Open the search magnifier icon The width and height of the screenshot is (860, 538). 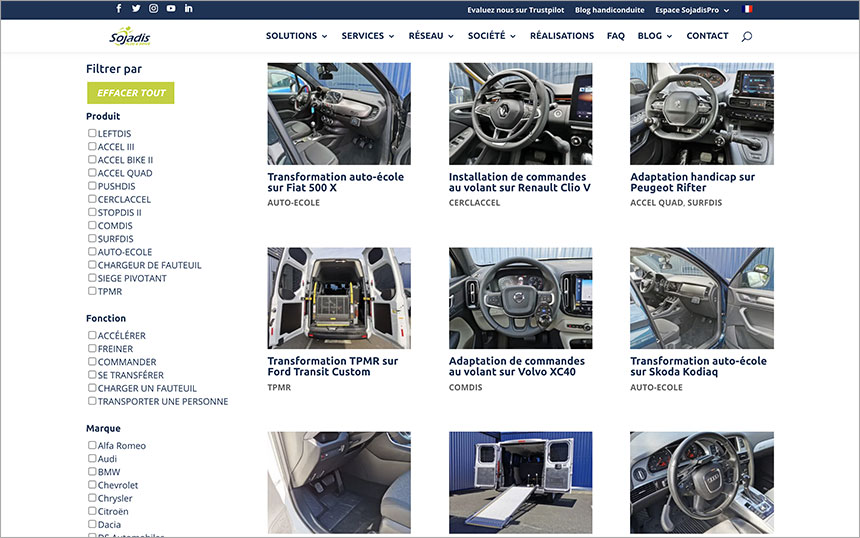pyautogui.click(x=747, y=36)
